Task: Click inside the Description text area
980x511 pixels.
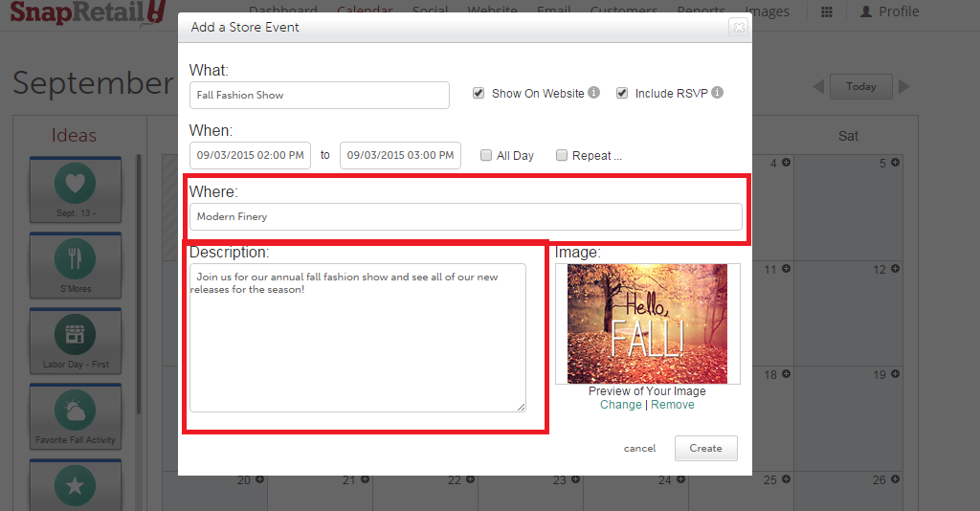Action: coord(358,338)
